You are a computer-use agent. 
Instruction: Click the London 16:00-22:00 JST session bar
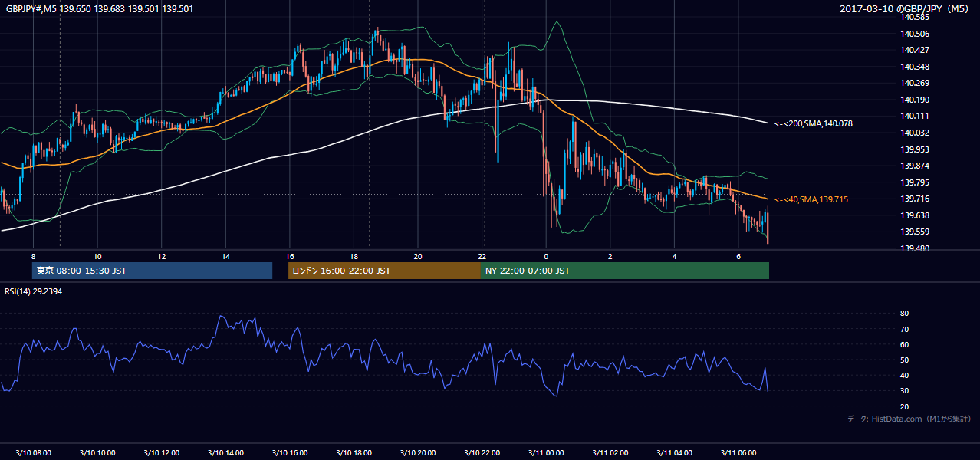[384, 271]
